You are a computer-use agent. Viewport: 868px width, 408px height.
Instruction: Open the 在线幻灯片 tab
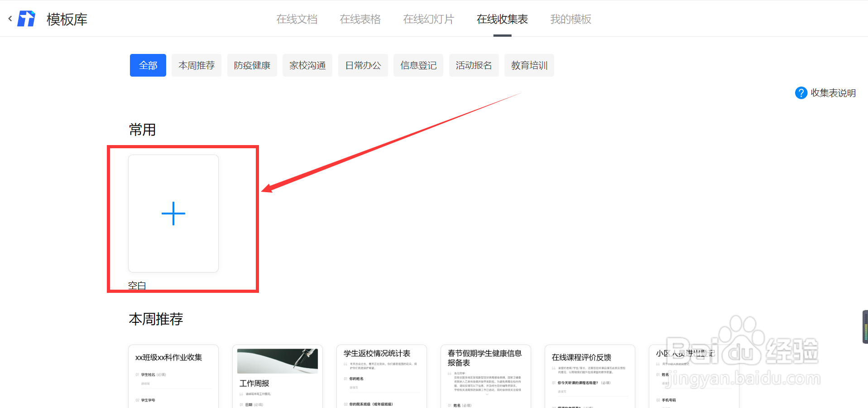pos(428,19)
